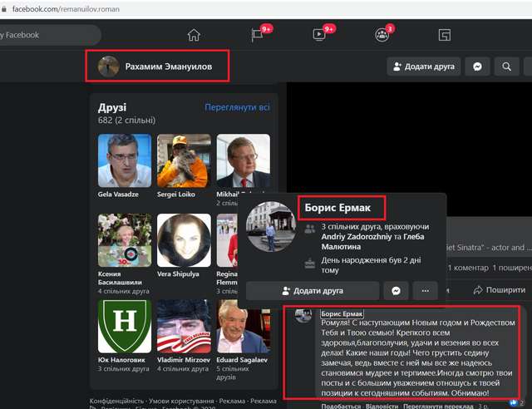Open Gela Vasadze friend thumbnail

(x=125, y=160)
